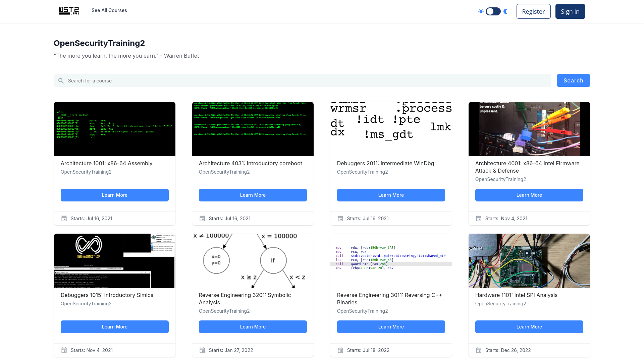The width and height of the screenshot is (644, 362).
Task: Learn More about Debuggers 1015 Simics
Action: click(115, 327)
